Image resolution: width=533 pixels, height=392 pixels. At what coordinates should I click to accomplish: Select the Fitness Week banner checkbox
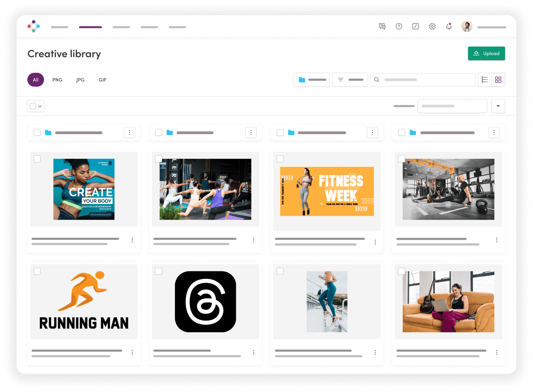click(280, 159)
